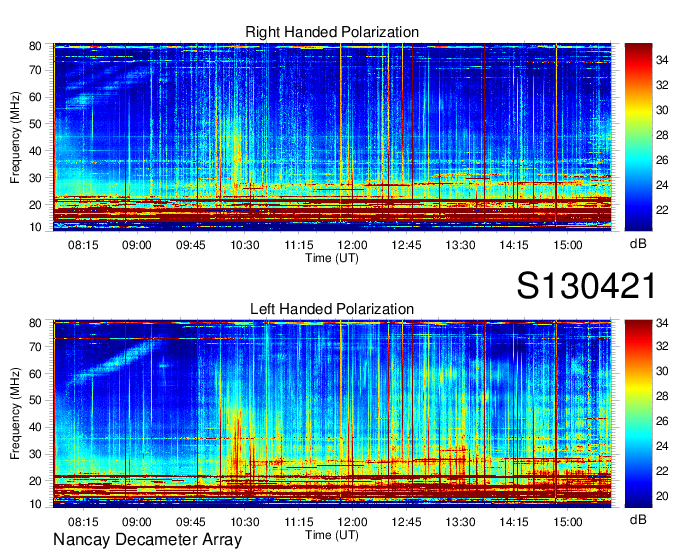Click the 10 MHz tick of upper plot

pyautogui.click(x=35, y=227)
